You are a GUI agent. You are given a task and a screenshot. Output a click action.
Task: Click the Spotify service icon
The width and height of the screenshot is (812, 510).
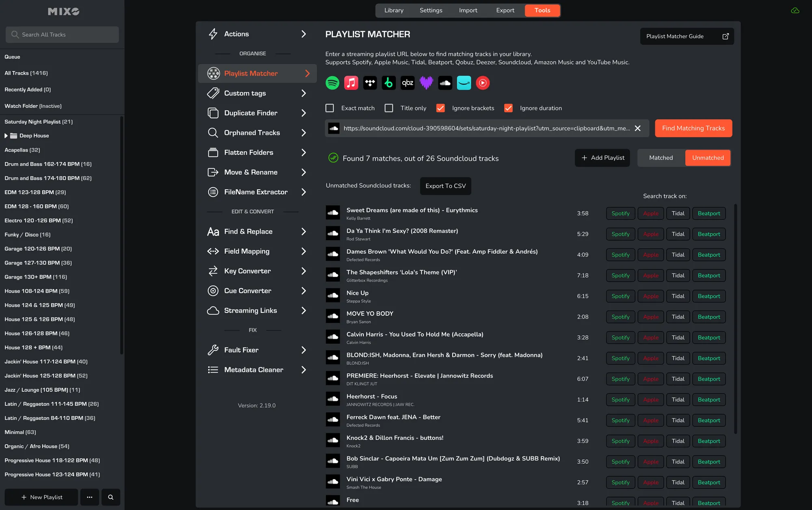[333, 83]
